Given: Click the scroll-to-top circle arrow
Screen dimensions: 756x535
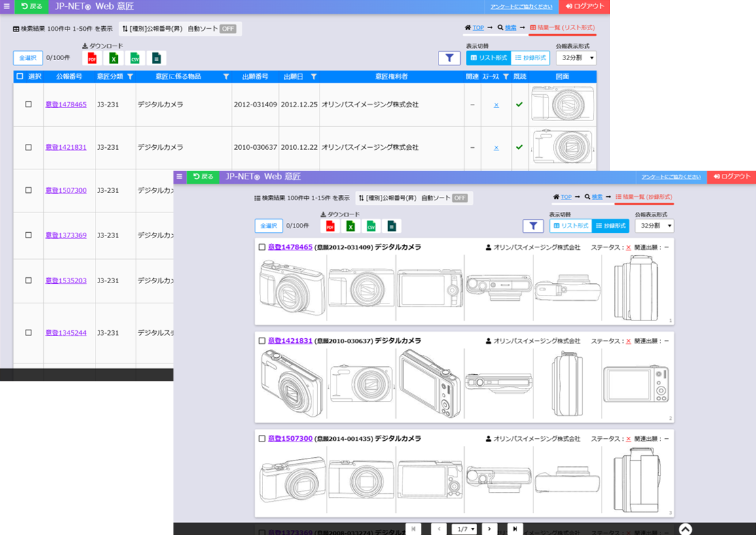Looking at the screenshot, I should coord(685,529).
